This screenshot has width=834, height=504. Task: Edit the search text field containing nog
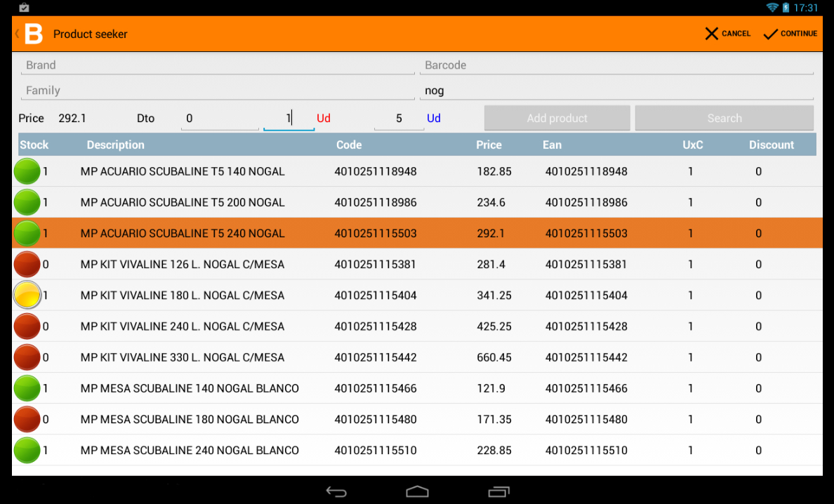click(616, 91)
